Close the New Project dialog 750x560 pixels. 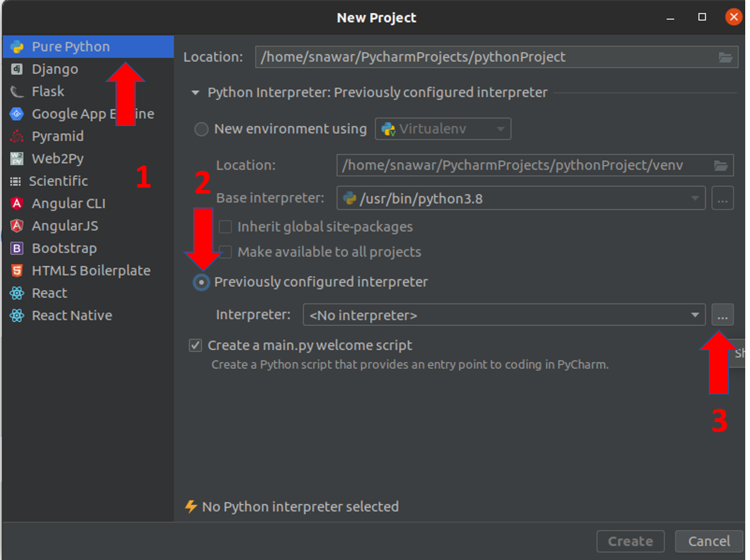[734, 17]
